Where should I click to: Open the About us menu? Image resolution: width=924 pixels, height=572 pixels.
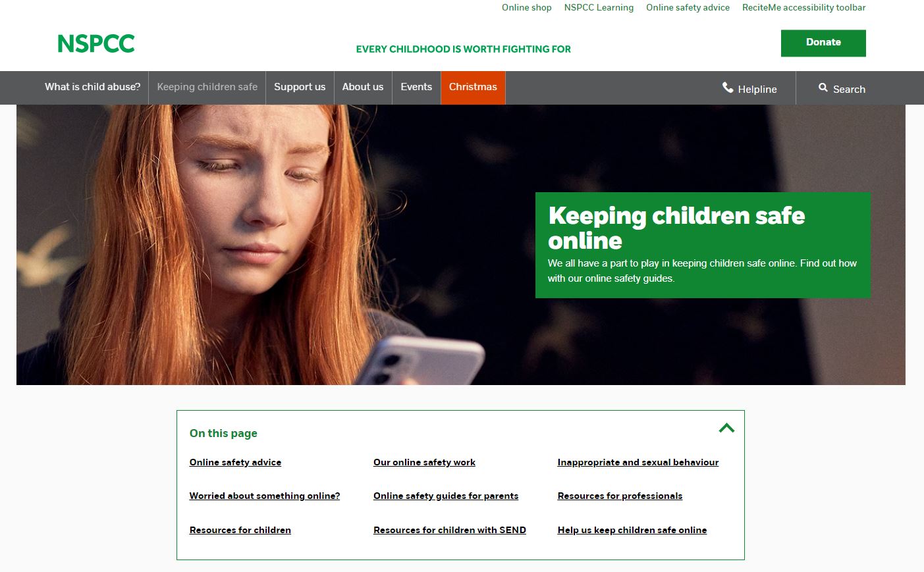[x=363, y=87]
